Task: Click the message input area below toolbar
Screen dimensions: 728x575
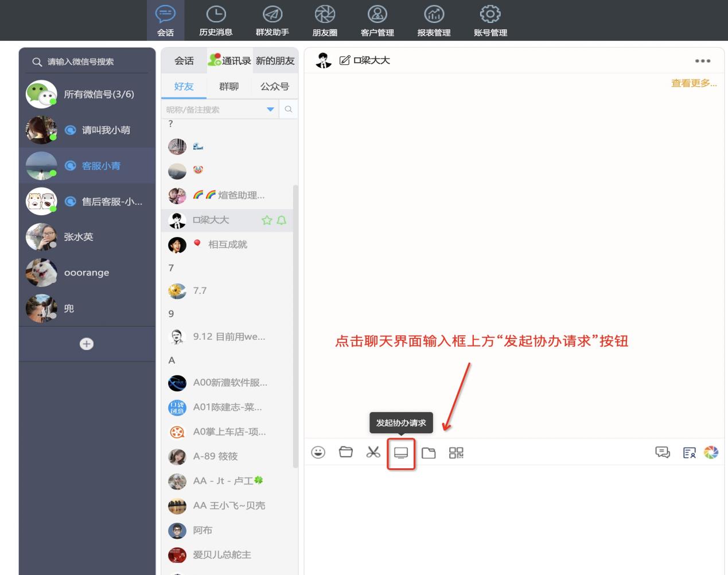Action: (x=514, y=520)
